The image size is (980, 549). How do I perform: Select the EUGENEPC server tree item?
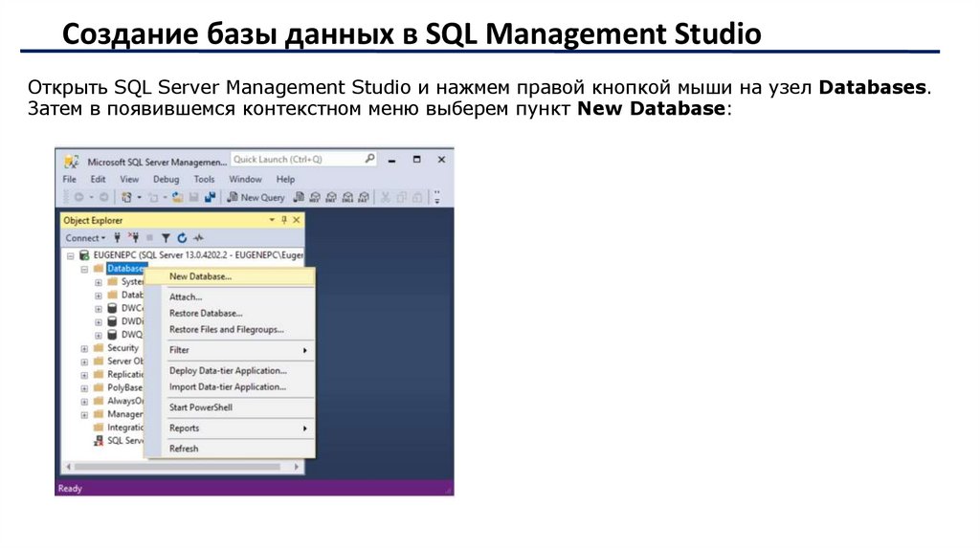point(191,254)
